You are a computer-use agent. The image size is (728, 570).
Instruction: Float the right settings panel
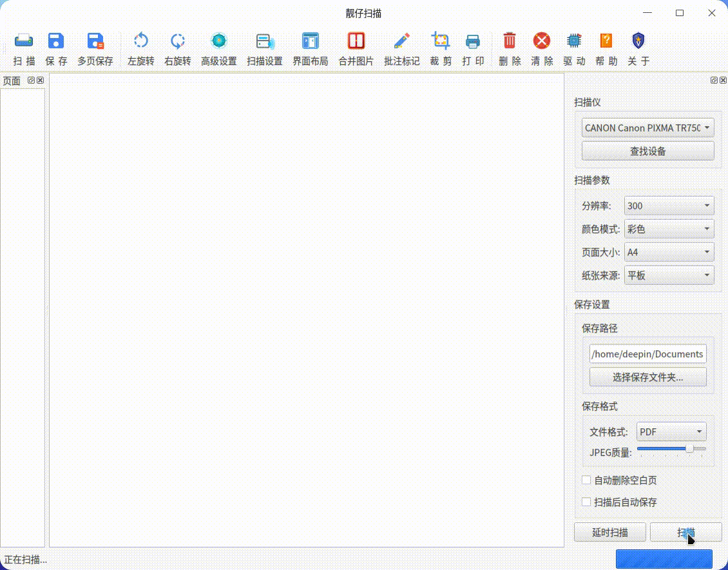click(714, 81)
